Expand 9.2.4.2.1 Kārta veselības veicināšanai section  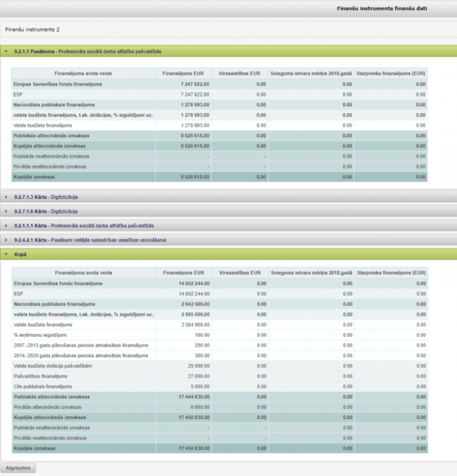6,240
